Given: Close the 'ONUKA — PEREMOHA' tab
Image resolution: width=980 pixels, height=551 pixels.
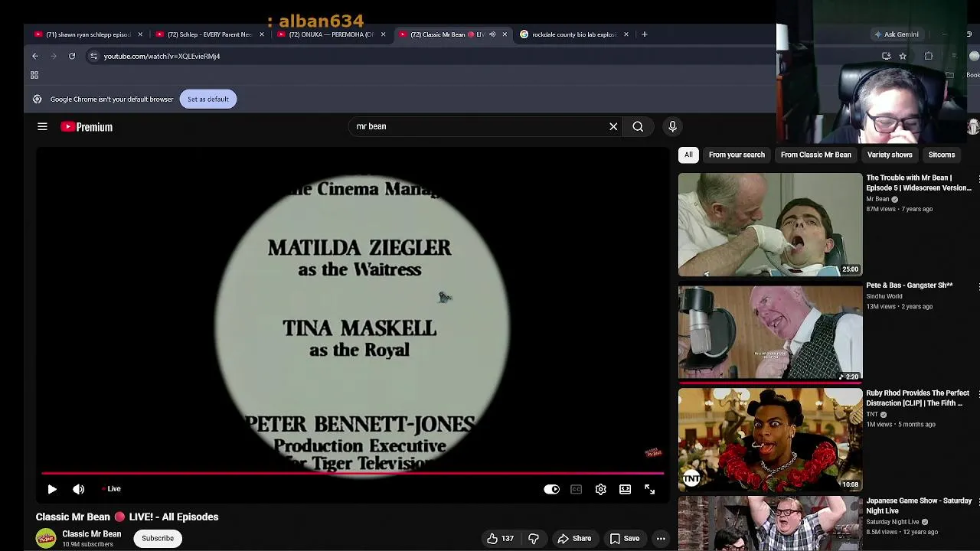Looking at the screenshot, I should click(x=383, y=34).
